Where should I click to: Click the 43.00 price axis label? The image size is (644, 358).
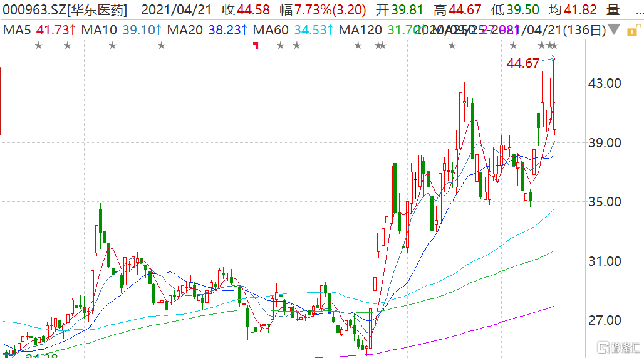(605, 83)
